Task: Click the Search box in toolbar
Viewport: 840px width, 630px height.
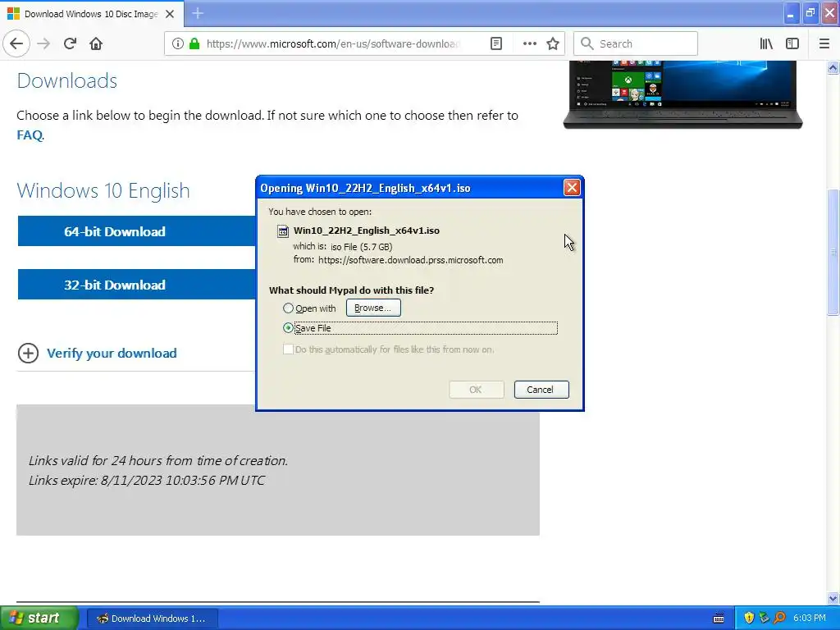Action: 636,44
